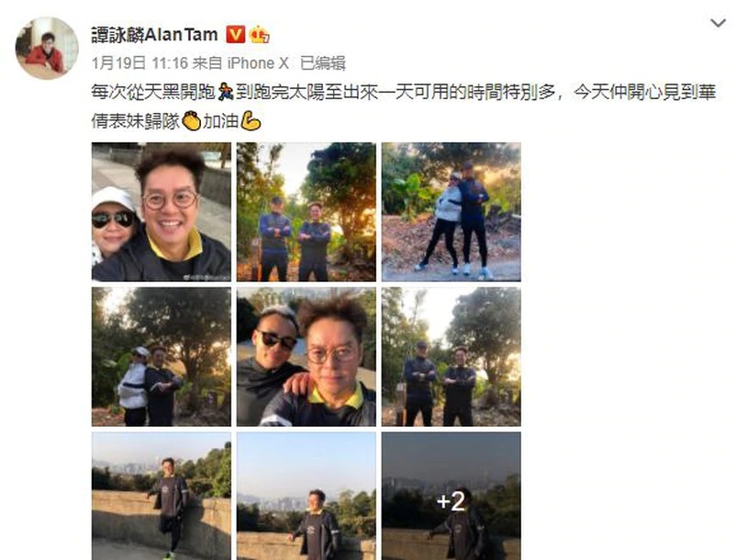The width and height of the screenshot is (736, 560).
Task: Open bottom-middle photo with city skyline
Action: 306,496
